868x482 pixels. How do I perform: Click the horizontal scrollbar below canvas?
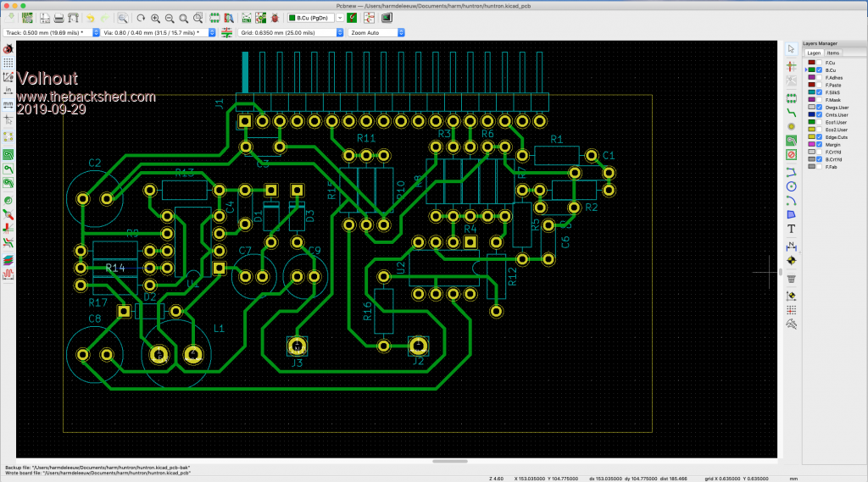click(450, 462)
